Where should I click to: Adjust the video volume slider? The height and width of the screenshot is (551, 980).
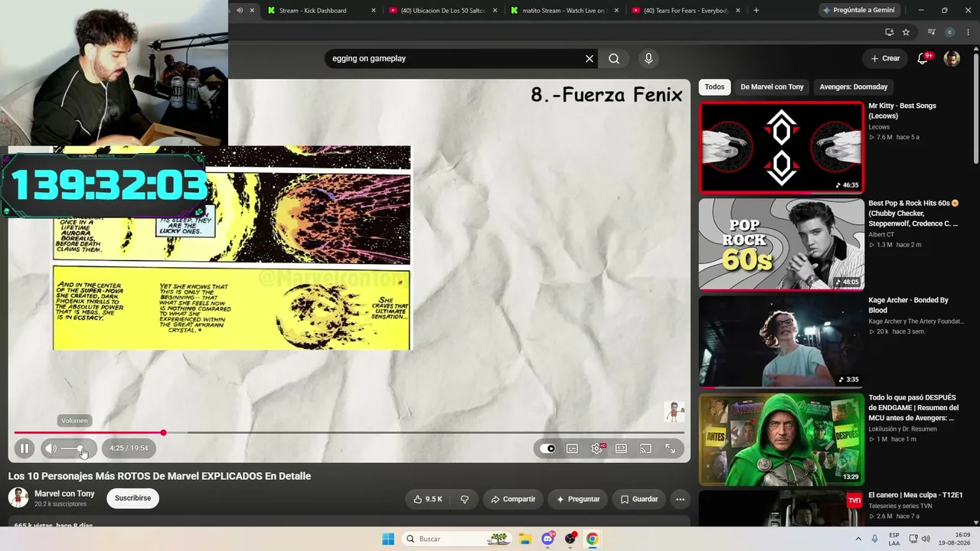[74, 448]
